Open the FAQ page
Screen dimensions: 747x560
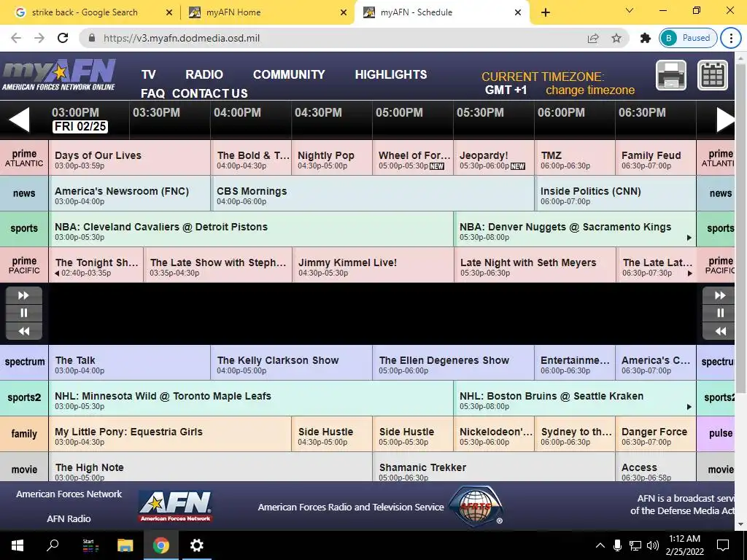tap(152, 93)
